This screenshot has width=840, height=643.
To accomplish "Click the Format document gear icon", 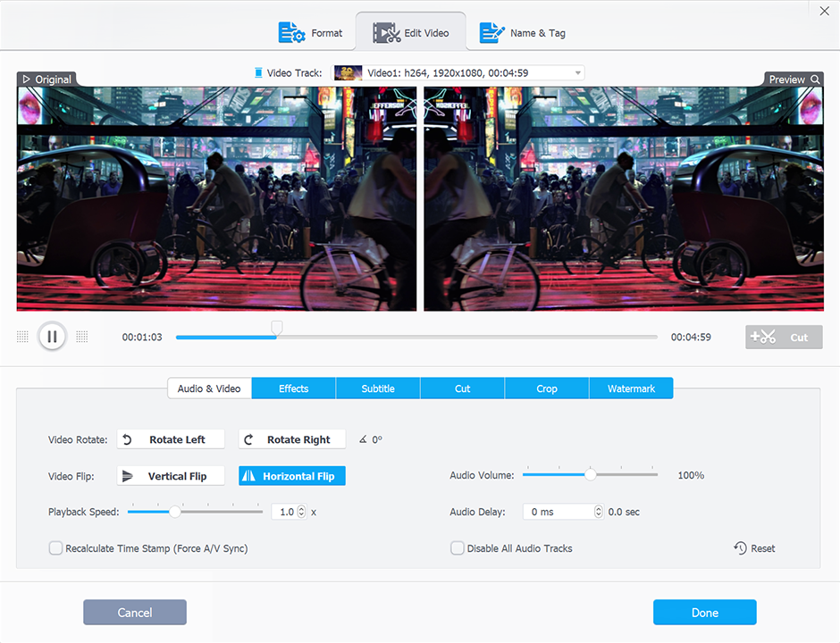I will [291, 33].
